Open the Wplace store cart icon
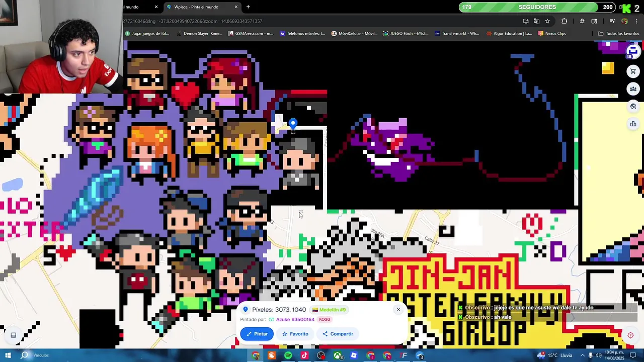 [x=633, y=71]
